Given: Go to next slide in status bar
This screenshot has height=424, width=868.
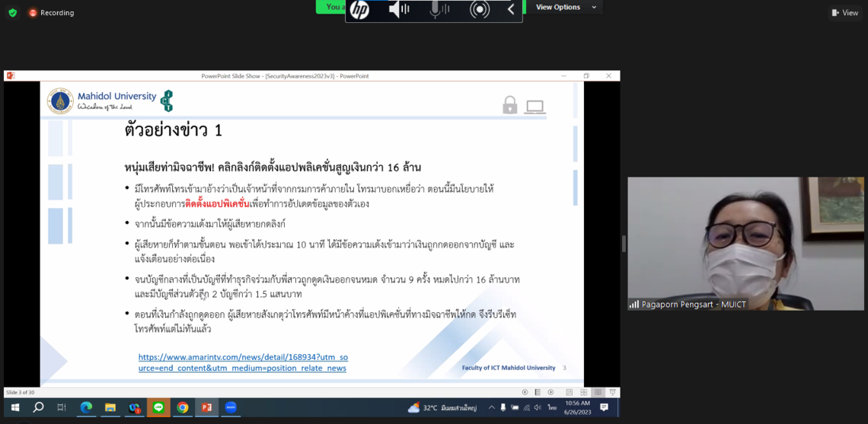Looking at the screenshot, I should pyautogui.click(x=550, y=393).
